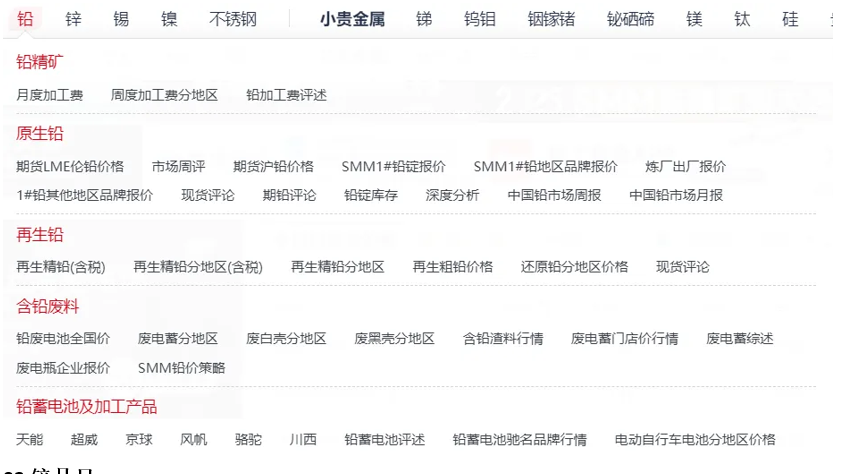
Task: Switch to the 钨钼 tab
Action: pyautogui.click(x=479, y=19)
